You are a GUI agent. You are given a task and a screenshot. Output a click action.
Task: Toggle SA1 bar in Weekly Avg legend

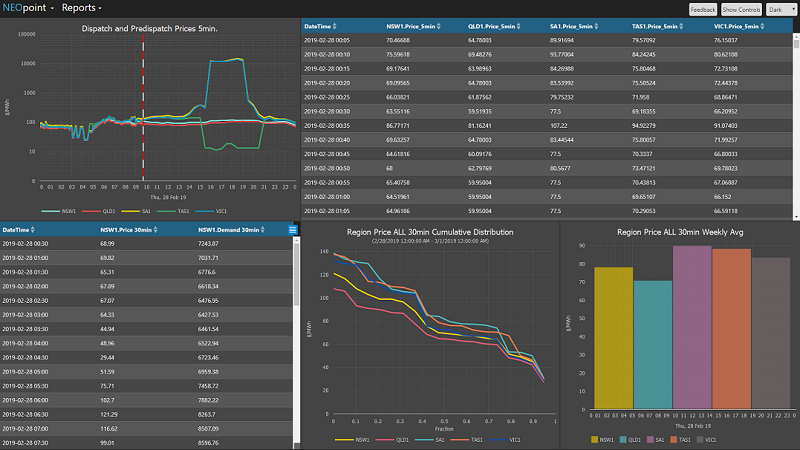661,439
